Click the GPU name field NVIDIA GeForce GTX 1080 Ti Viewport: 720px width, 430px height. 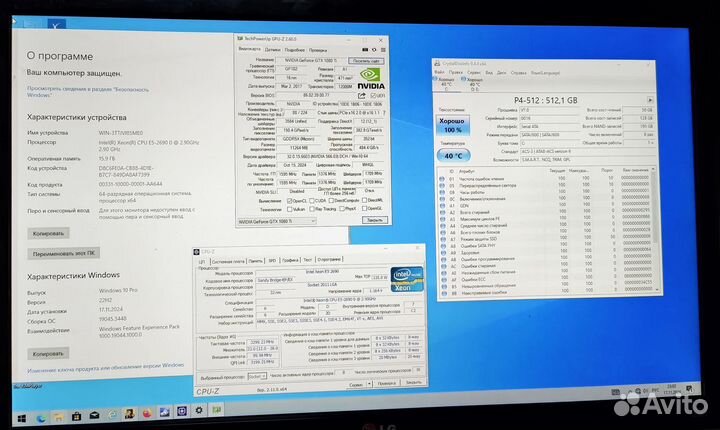pos(311,60)
